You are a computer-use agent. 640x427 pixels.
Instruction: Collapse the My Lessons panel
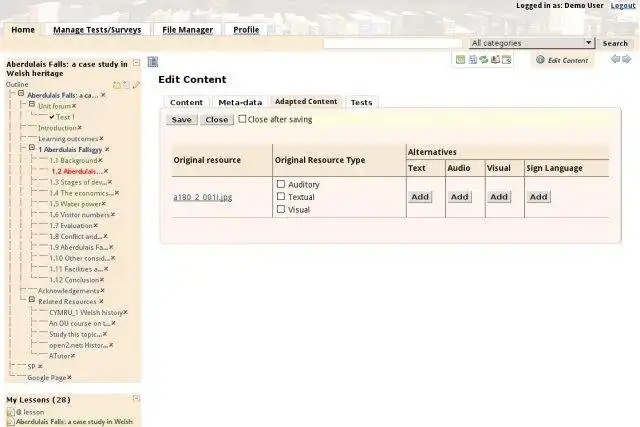point(136,398)
